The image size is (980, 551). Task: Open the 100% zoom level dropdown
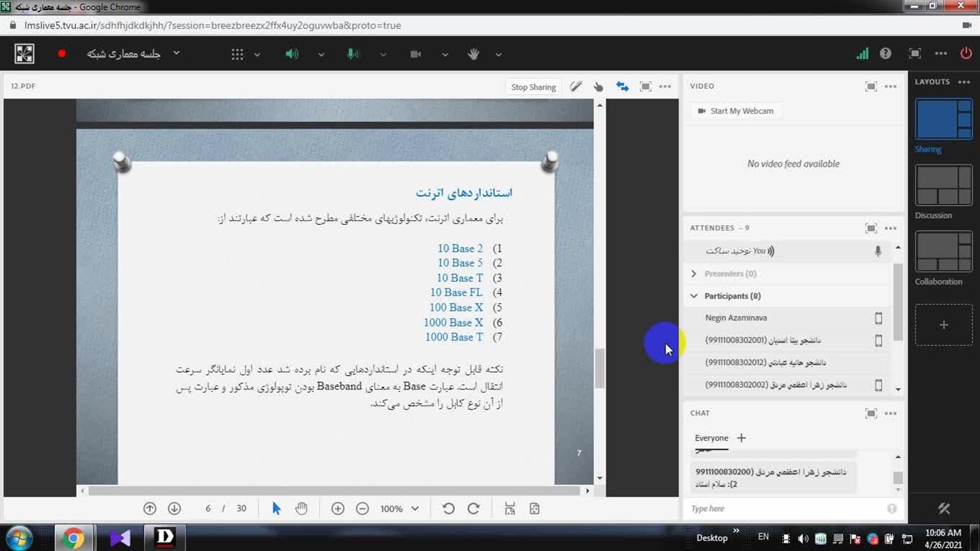click(x=400, y=509)
